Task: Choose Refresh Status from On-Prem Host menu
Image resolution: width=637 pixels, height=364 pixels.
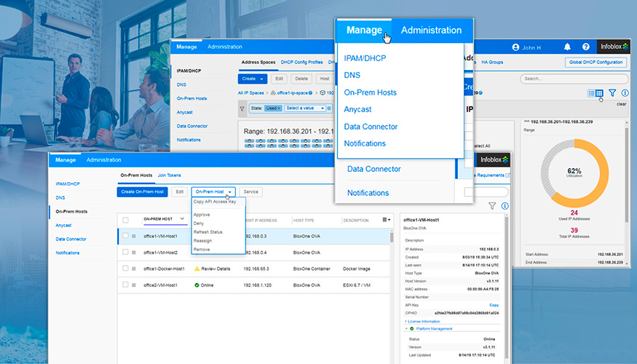Action: (208, 232)
